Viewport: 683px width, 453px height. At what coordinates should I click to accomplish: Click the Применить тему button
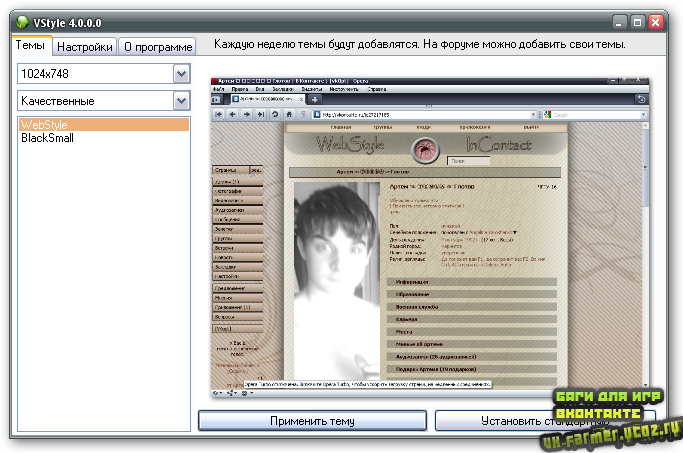click(x=312, y=421)
